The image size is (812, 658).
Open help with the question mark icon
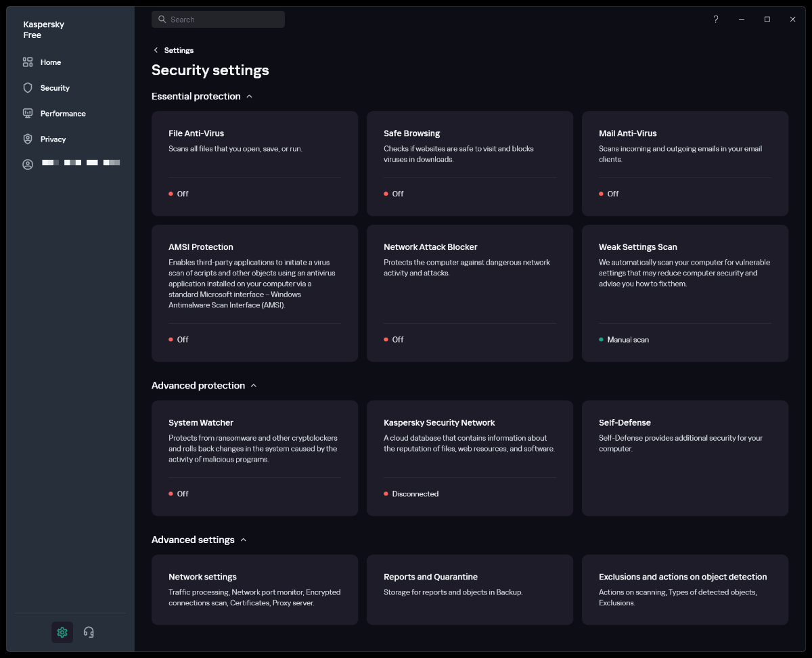716,20
